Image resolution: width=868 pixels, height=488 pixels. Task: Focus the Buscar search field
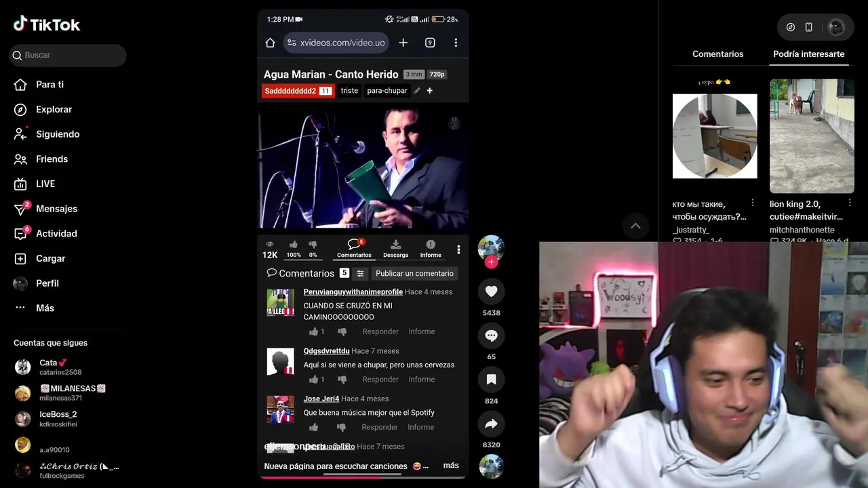coord(68,55)
